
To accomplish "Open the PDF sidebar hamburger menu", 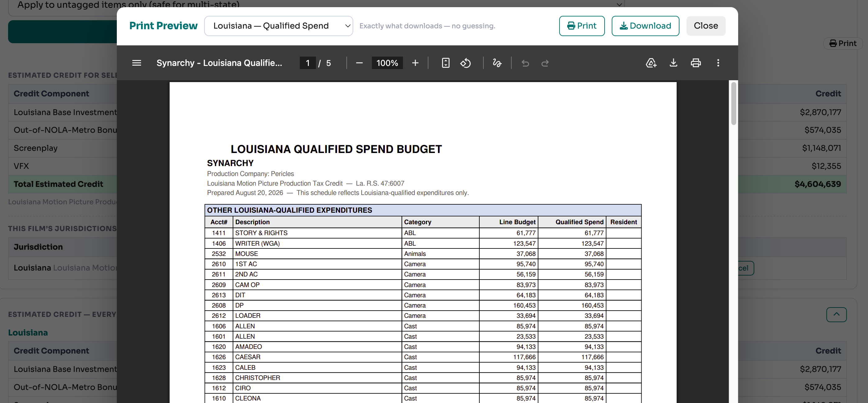I will tap(136, 63).
